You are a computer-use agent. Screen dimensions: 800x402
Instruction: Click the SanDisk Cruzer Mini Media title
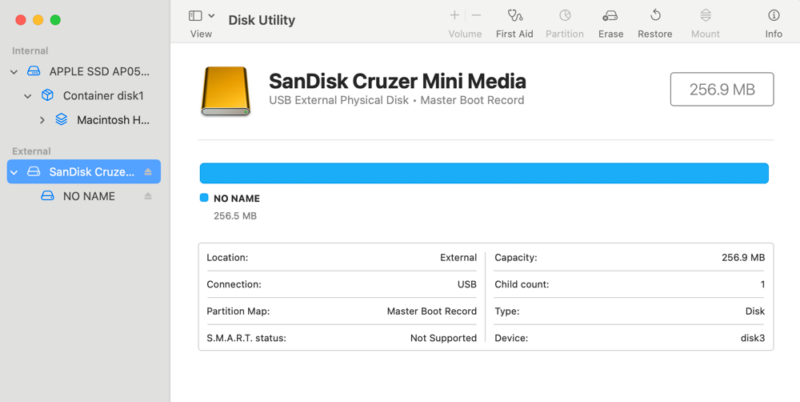[x=397, y=81]
